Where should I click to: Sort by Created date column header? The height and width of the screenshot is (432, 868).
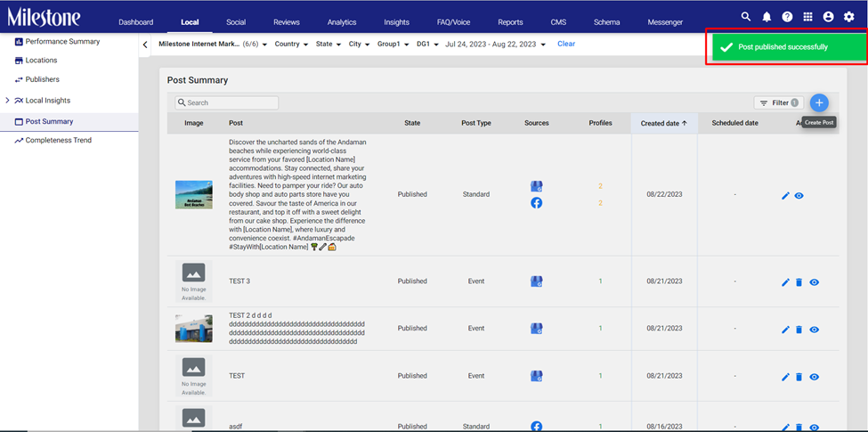[x=664, y=124]
